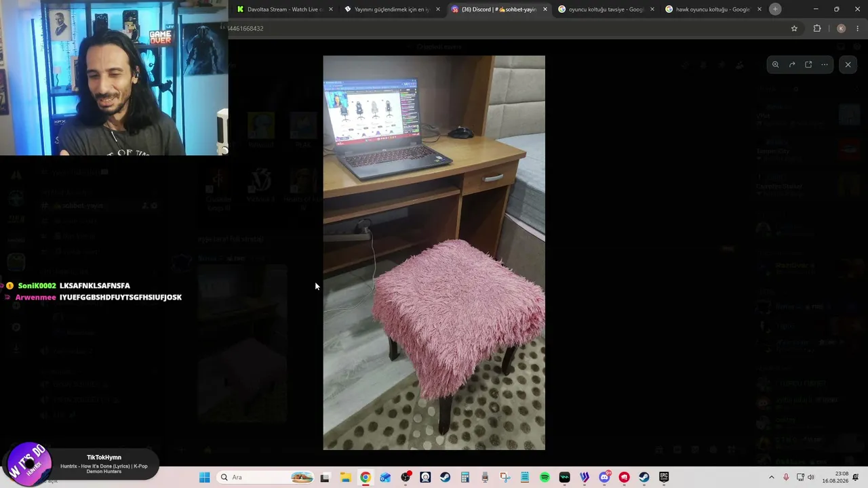Viewport: 868px width, 488px height.
Task: Open Chrome extensions menu
Action: point(816,28)
